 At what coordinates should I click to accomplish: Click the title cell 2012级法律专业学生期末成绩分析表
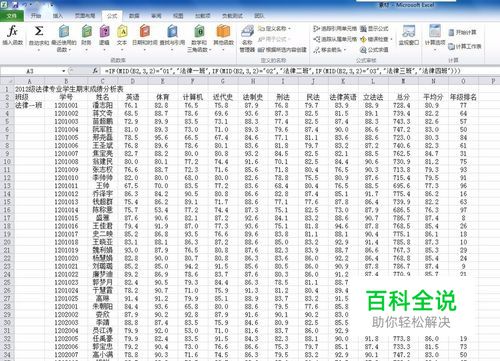69,89
